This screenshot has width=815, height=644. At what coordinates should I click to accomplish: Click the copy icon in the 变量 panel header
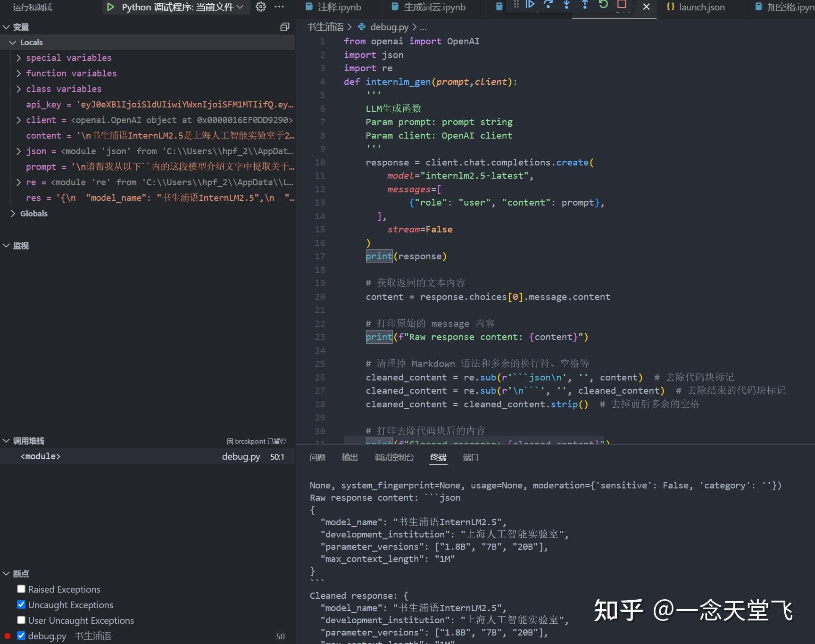[x=284, y=27]
